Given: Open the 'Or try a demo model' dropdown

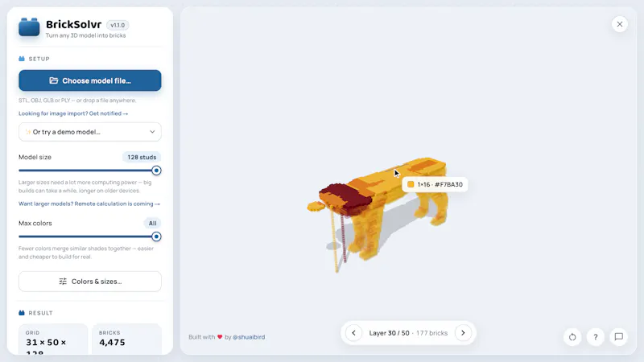Looking at the screenshot, I should pos(90,132).
